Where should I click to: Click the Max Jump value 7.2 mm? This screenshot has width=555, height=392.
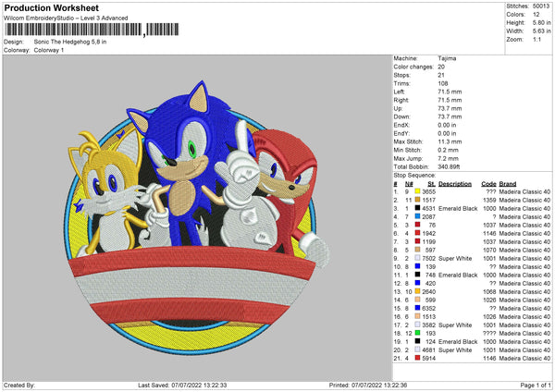pyautogui.click(x=448, y=158)
